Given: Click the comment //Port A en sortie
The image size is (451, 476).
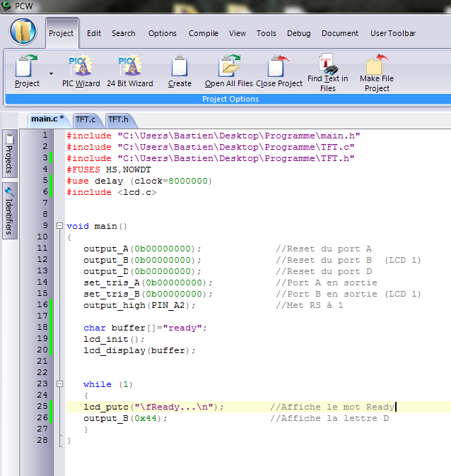Looking at the screenshot, I should pos(327,282).
